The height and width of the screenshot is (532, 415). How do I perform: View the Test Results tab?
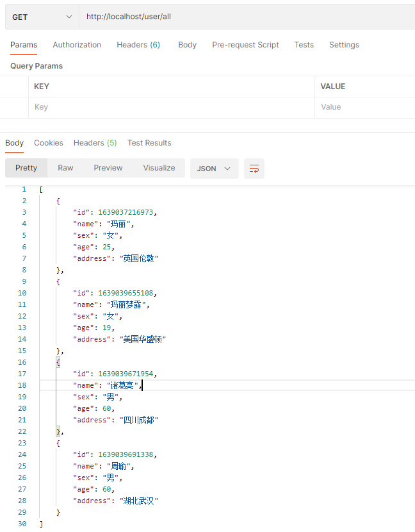pyautogui.click(x=149, y=143)
